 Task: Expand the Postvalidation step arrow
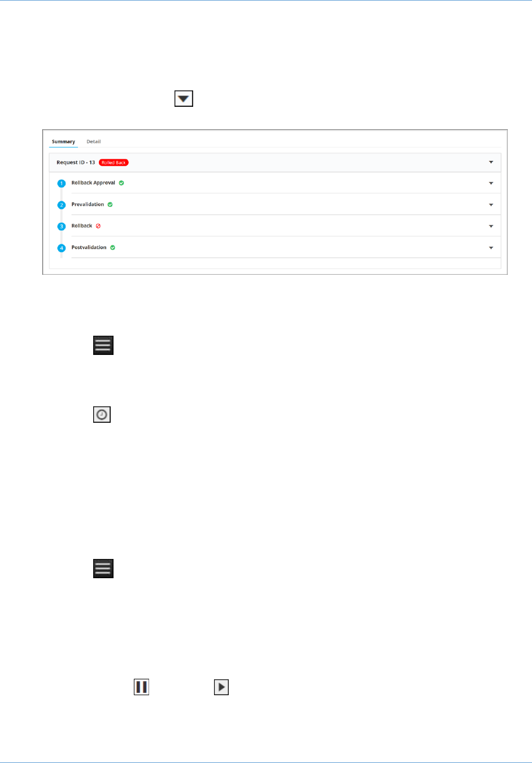[491, 248]
